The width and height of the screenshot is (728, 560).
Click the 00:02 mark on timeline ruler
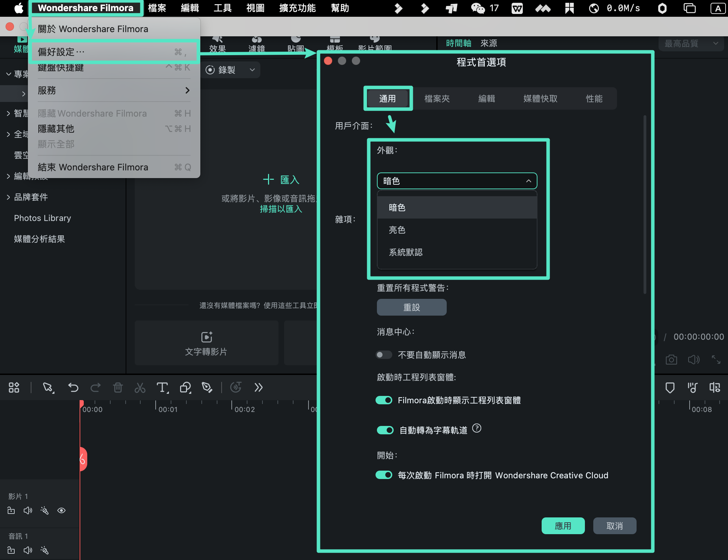[x=245, y=409]
